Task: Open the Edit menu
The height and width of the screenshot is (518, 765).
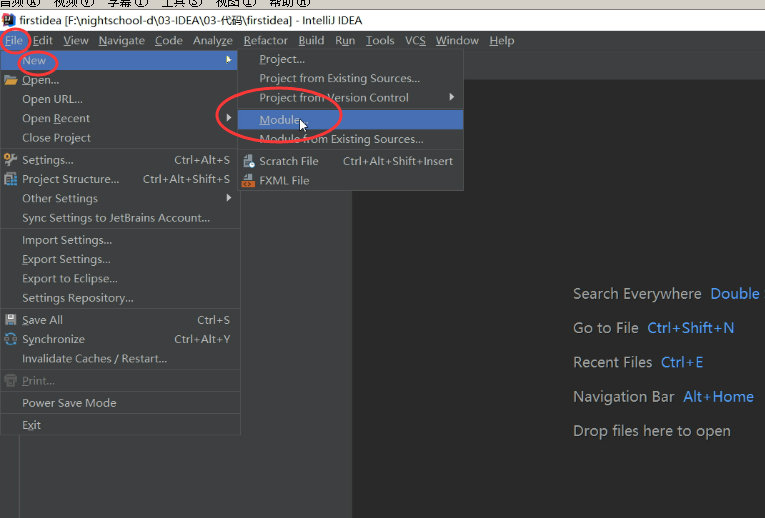Action: (42, 40)
